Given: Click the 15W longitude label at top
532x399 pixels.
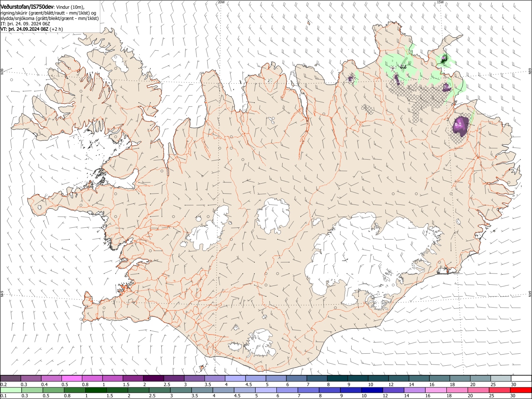Looking at the screenshot, I should pos(440,2).
